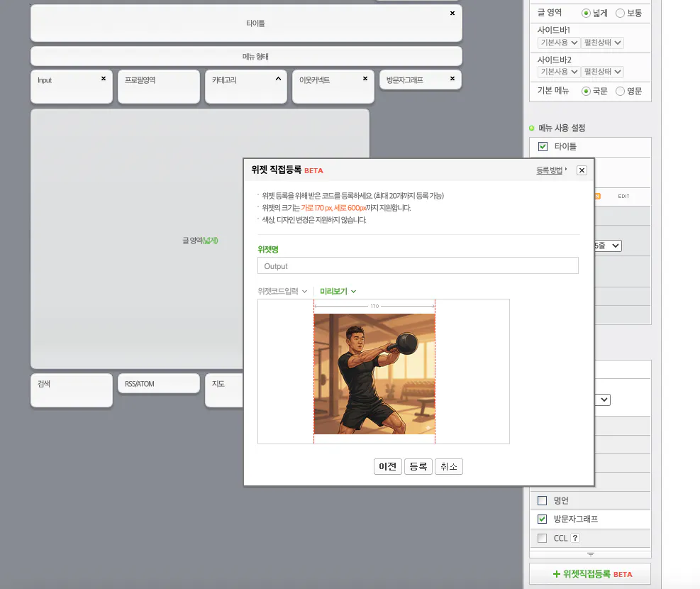Uncheck the 타이틀 menu checkbox
The width and height of the screenshot is (700, 589).
[543, 146]
